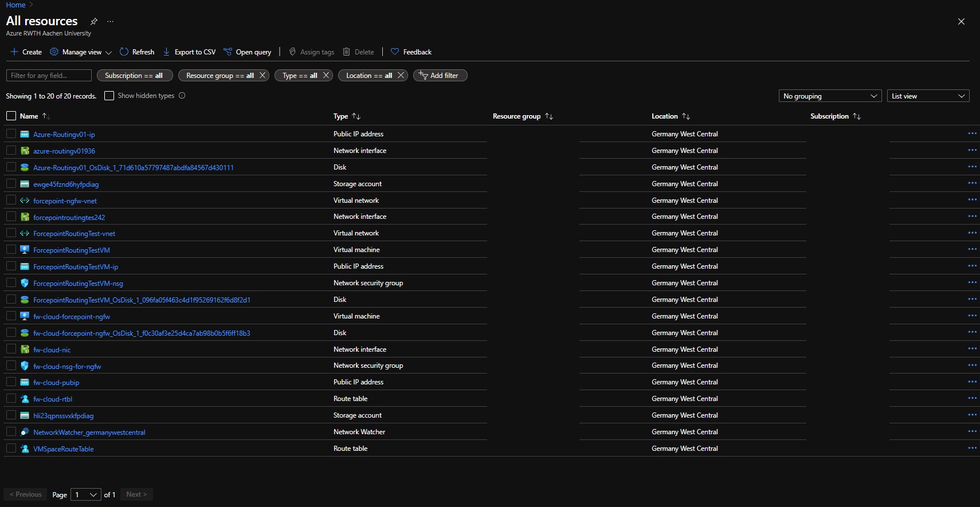
Task: Open the ForcepointRoutingTestVM_OsDisk resource
Action: tap(142, 300)
